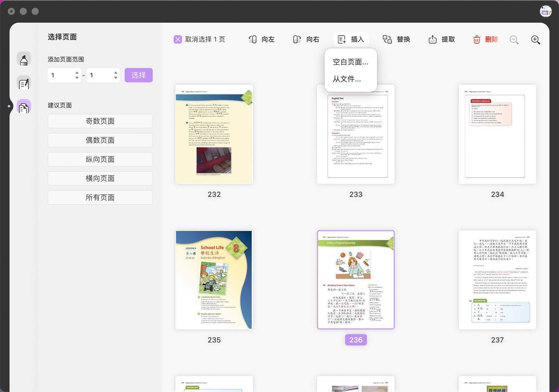Screen dimensions: 559x392
Task: Select page 233 thumbnail
Action: click(x=356, y=134)
